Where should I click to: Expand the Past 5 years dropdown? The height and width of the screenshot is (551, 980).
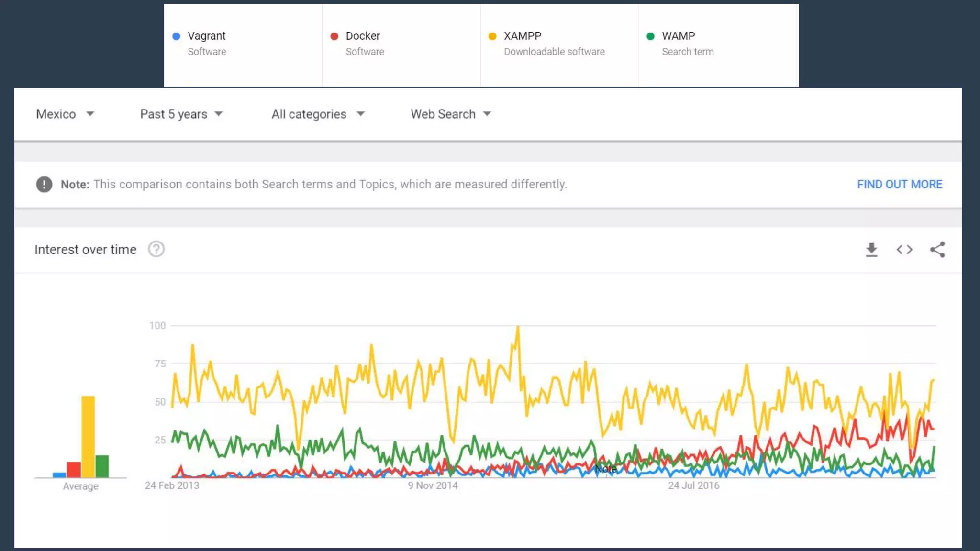(181, 114)
